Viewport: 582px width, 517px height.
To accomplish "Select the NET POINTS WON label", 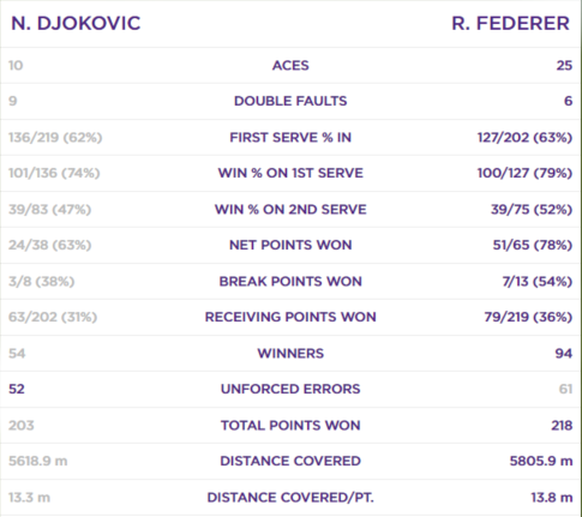I will (x=290, y=245).
